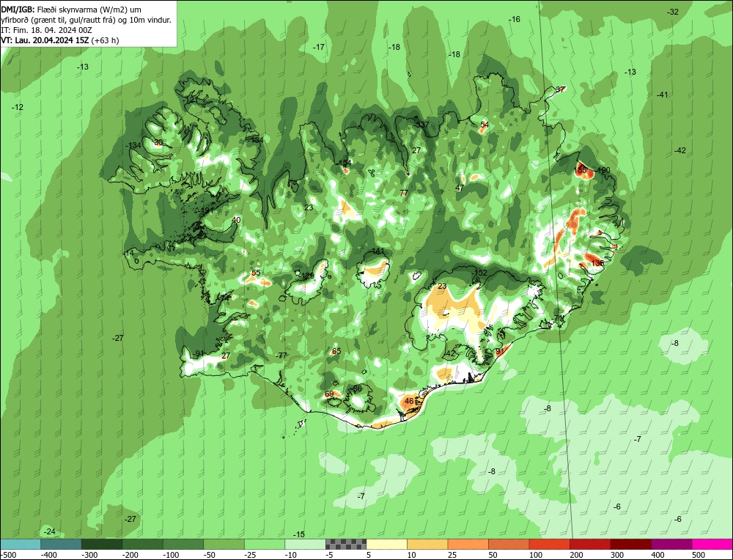The height and width of the screenshot is (560, 733).
Task: Click the '69' value on the map
Action: pyautogui.click(x=329, y=394)
